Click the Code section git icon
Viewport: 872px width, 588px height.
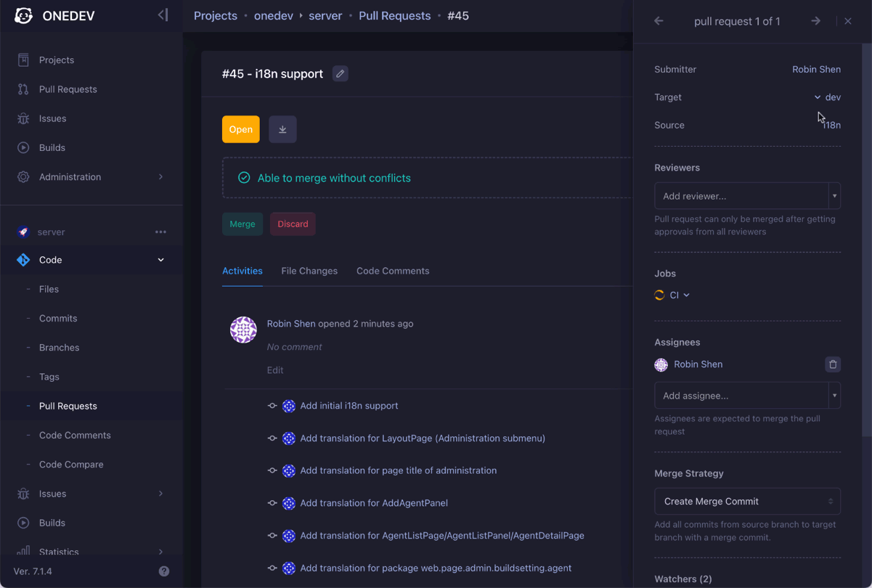(x=23, y=260)
